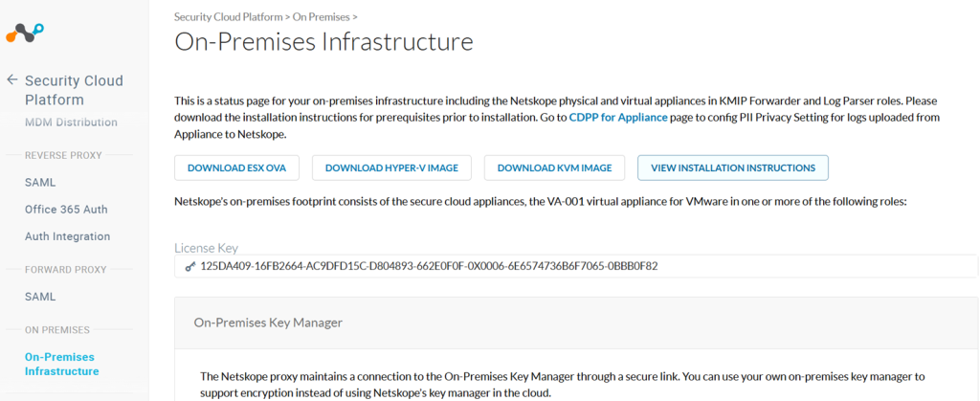Viewport: 980px width, 401px height.
Task: Click the key icon in License Key field
Action: 190,266
